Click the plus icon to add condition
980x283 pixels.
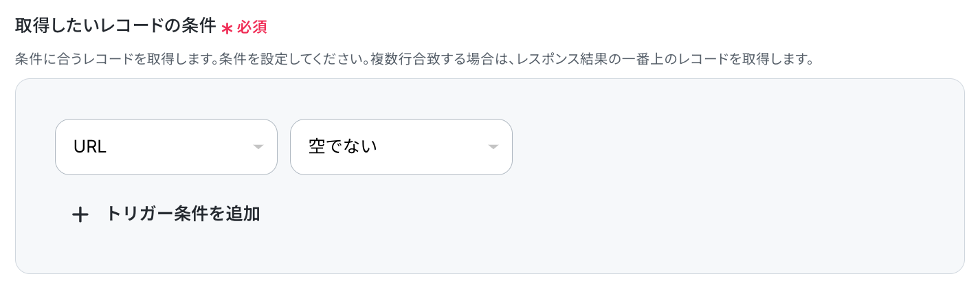80,215
